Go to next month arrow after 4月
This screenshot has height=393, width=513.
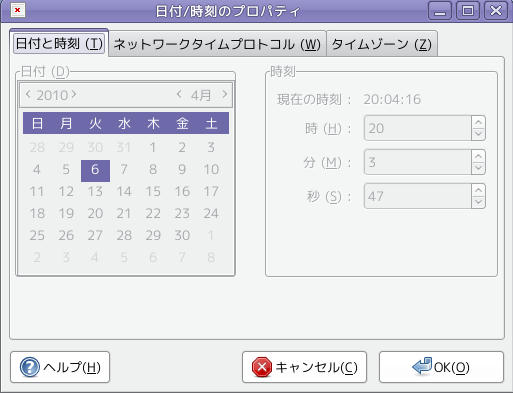(x=225, y=94)
